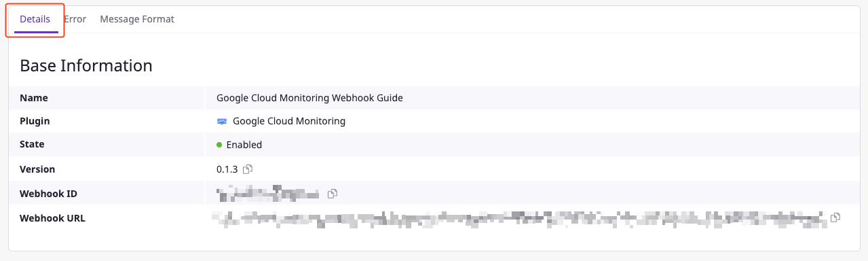The width and height of the screenshot is (868, 261).
Task: Click the blurred Webhook ID value
Action: click(267, 194)
